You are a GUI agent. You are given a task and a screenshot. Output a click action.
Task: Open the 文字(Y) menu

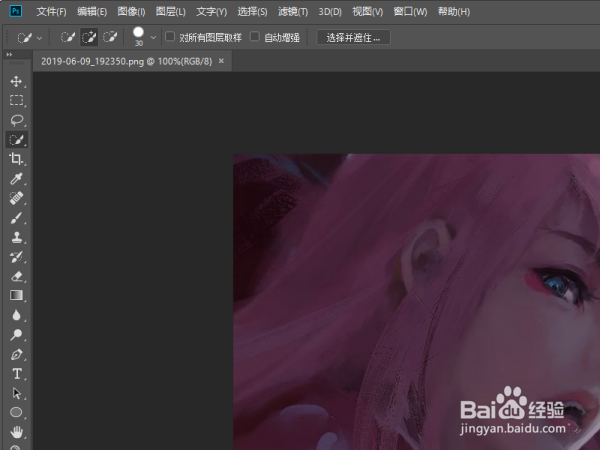(x=212, y=12)
